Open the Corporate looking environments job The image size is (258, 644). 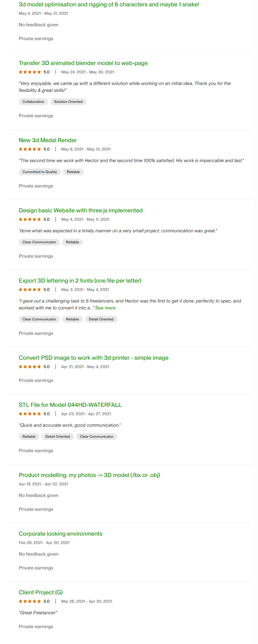[60, 534]
